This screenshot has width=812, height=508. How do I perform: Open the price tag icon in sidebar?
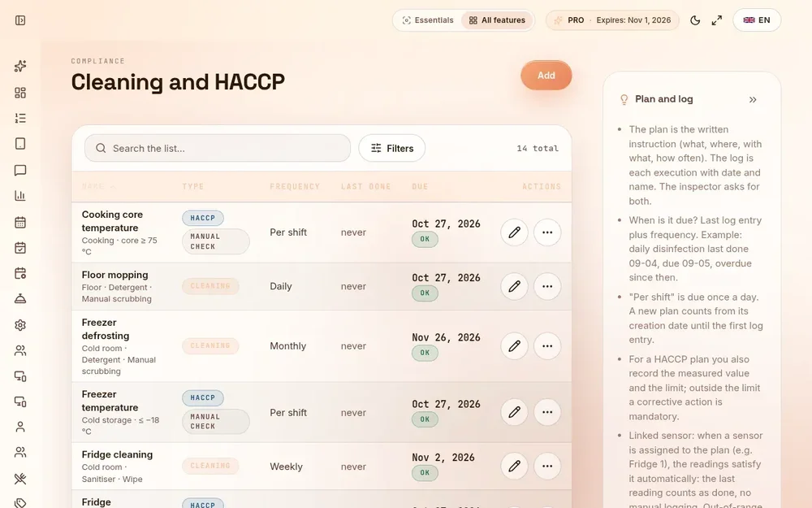point(20,502)
